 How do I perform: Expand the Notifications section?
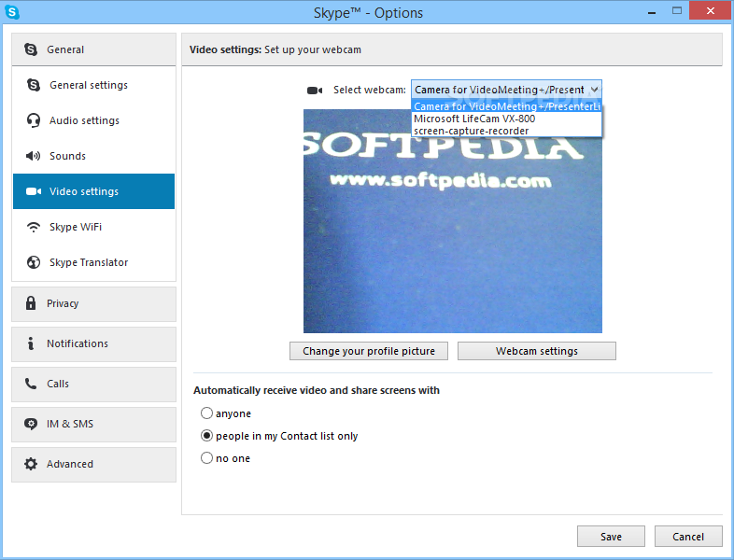click(x=93, y=344)
